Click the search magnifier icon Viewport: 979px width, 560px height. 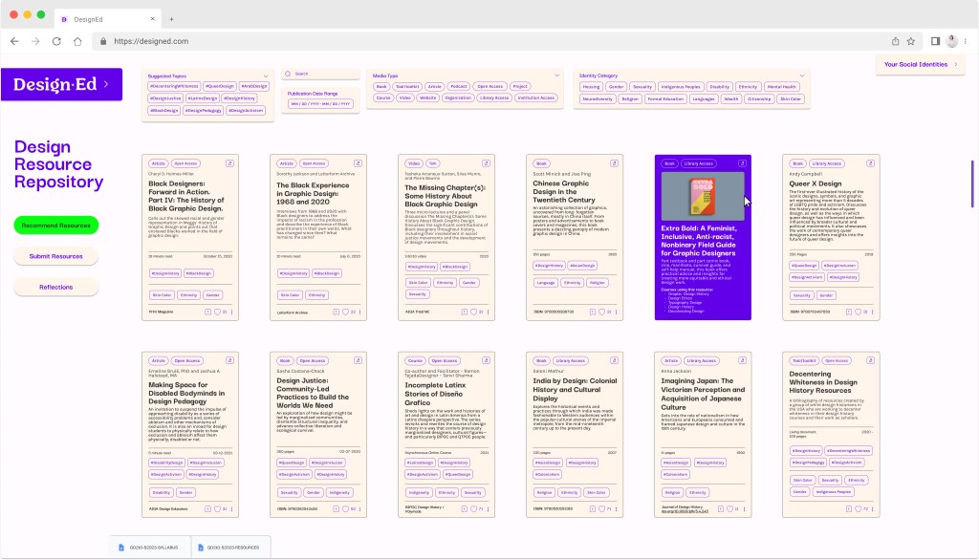tap(290, 74)
